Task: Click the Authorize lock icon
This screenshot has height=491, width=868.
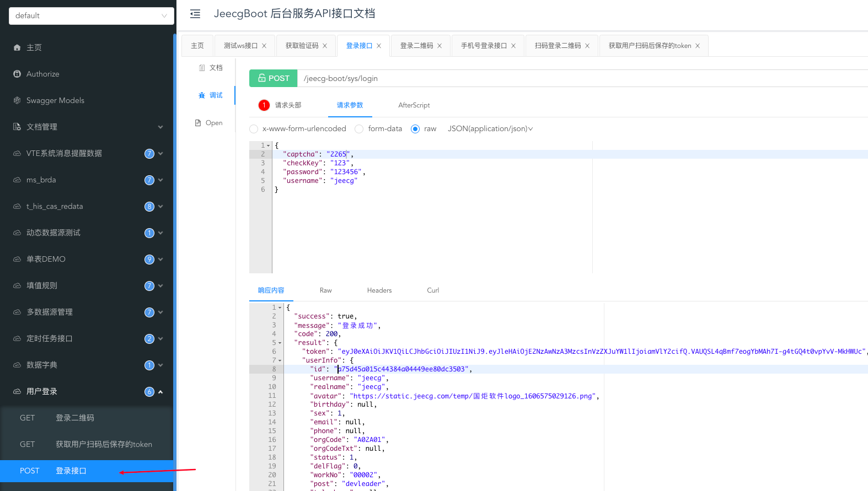Action: 17,74
